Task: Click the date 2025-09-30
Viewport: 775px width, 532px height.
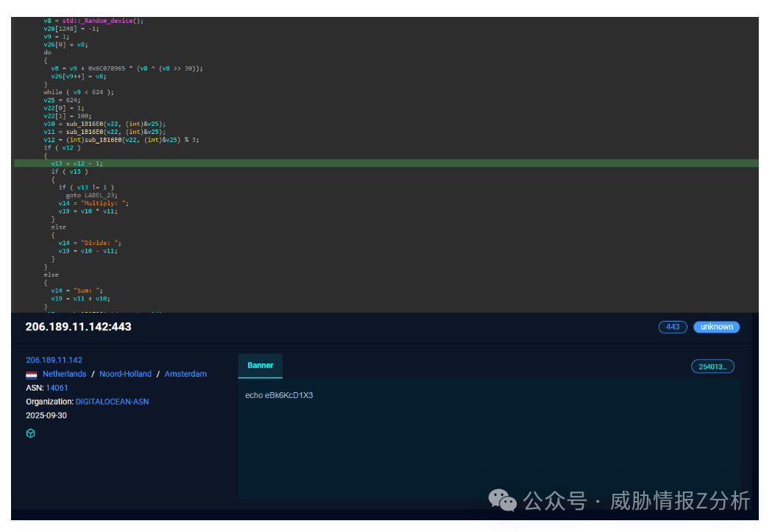Action: click(46, 416)
